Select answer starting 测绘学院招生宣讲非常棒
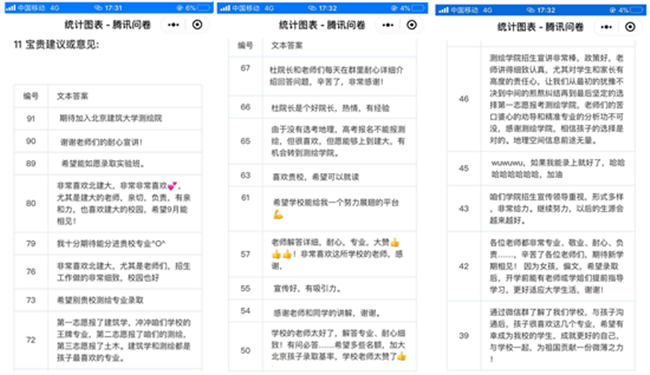Viewport: 650px width, 375px height. pos(557,99)
